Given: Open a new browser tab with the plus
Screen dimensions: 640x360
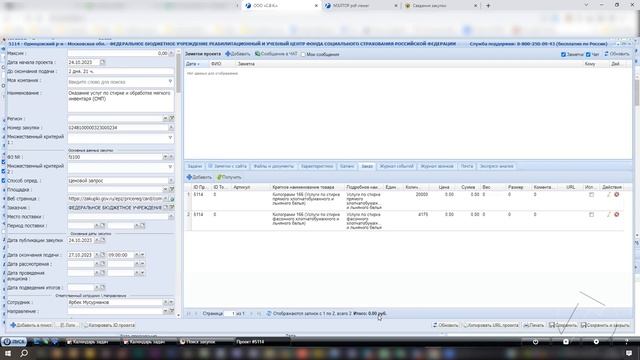Looking at the screenshot, I should click(488, 6).
